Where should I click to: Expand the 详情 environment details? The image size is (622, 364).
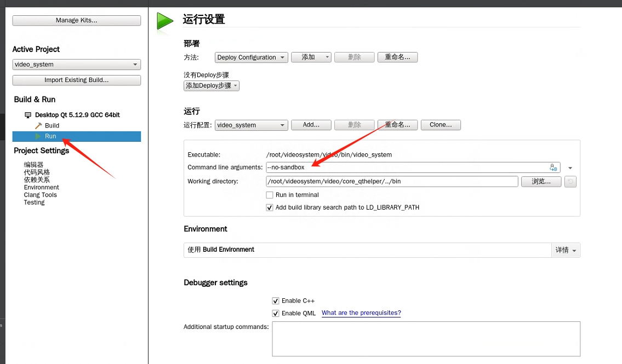pos(566,250)
